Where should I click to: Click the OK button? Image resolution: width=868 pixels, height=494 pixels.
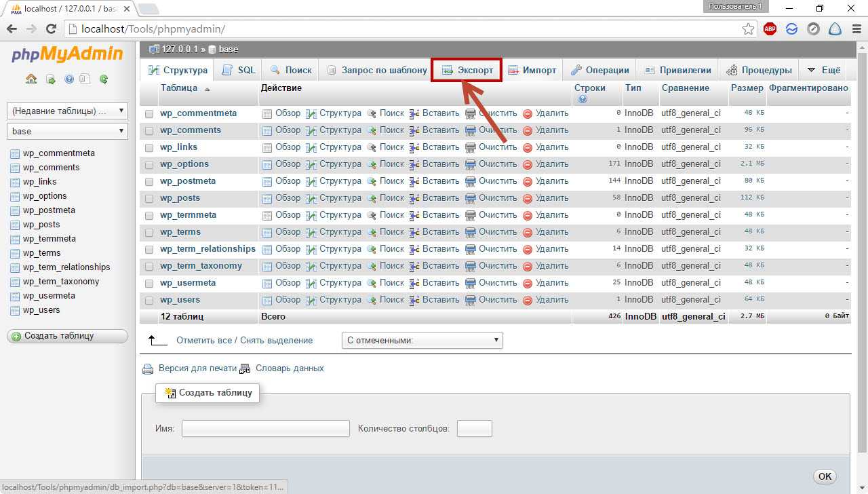click(825, 476)
